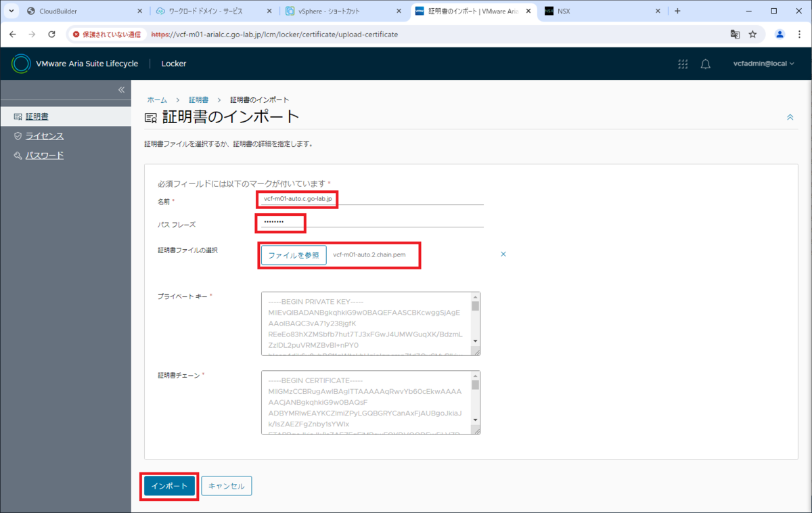
Task: Click inside the 証明書チェーン text area
Action: tap(366, 402)
